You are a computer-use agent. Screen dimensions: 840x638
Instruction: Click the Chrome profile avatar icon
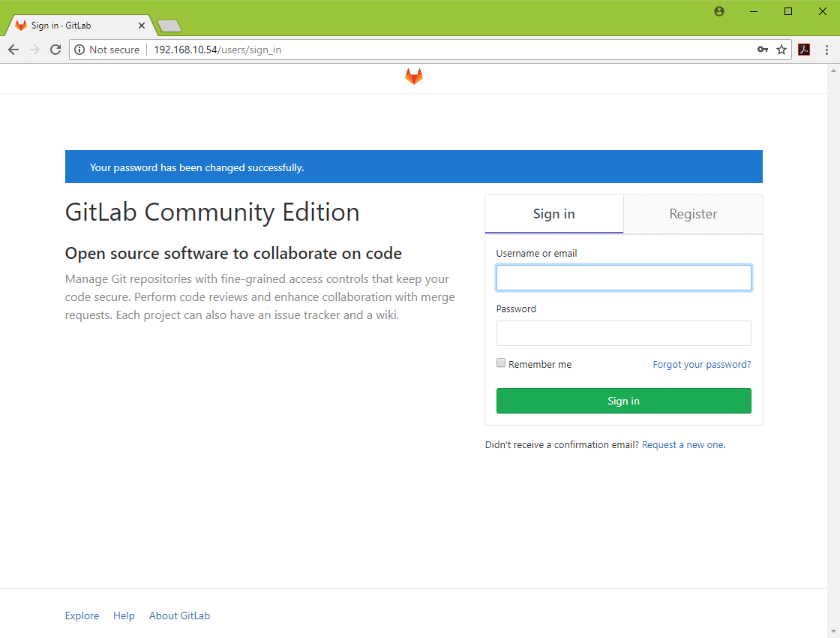(719, 11)
